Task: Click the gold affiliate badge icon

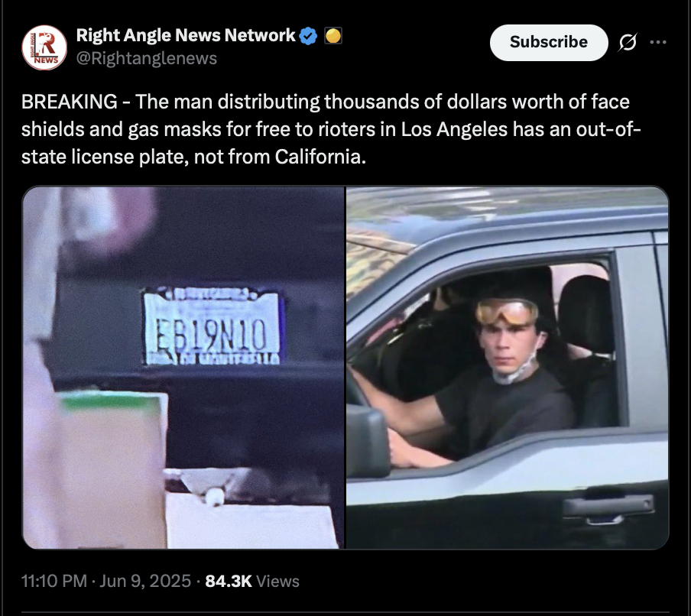Action: [x=333, y=36]
